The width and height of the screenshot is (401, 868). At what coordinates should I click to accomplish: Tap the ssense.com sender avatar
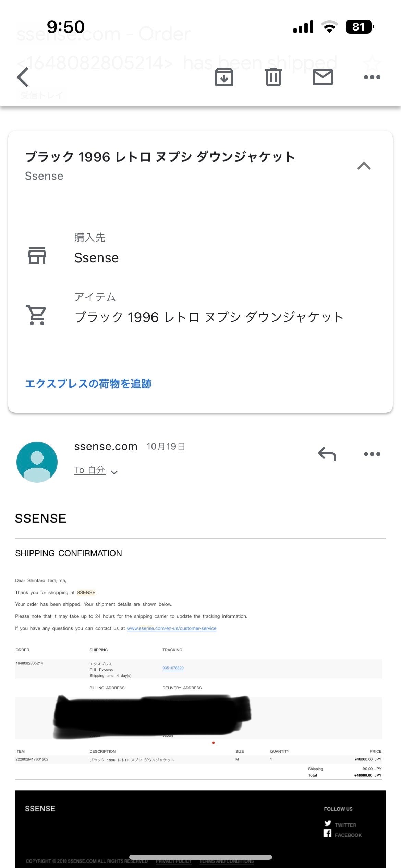(x=37, y=462)
